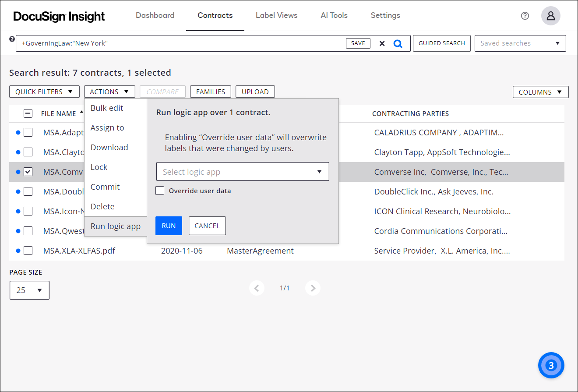Click the user profile icon

[550, 16]
